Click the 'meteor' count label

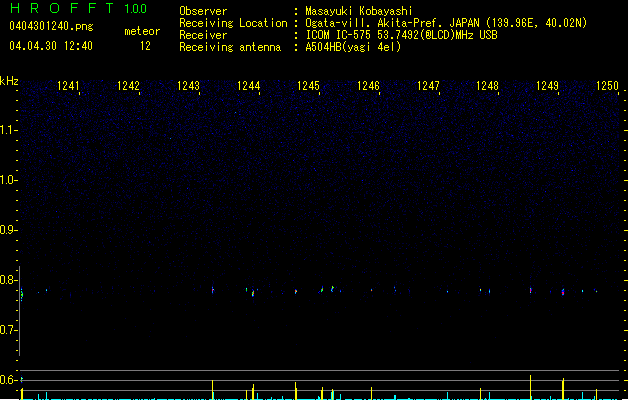(142, 31)
